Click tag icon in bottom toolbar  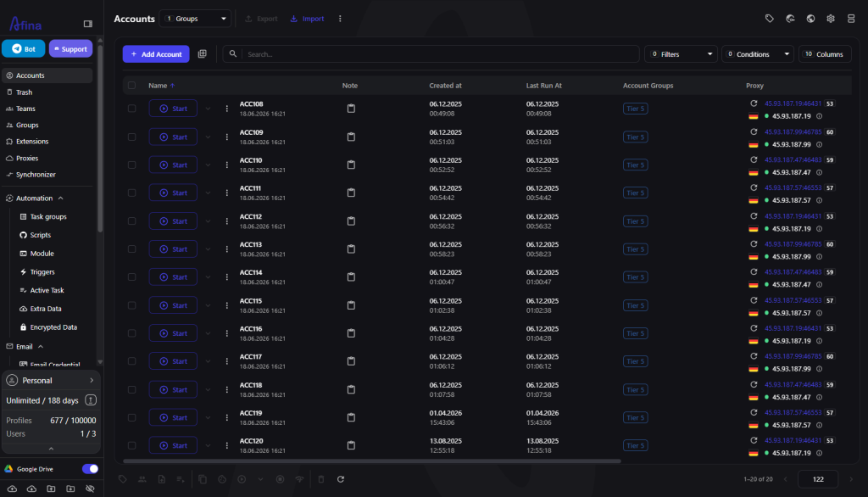point(123,479)
